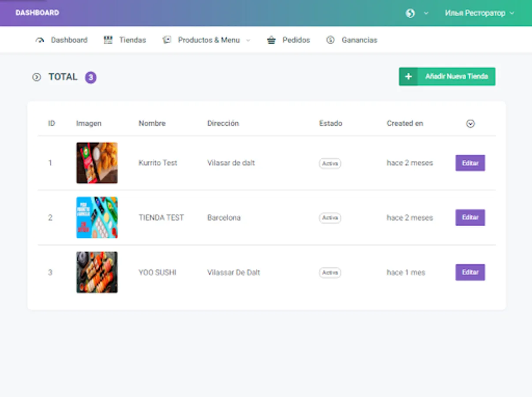This screenshot has width=532, height=397.
Task: Open the TIENDA TEST store thumbnail
Action: click(97, 217)
